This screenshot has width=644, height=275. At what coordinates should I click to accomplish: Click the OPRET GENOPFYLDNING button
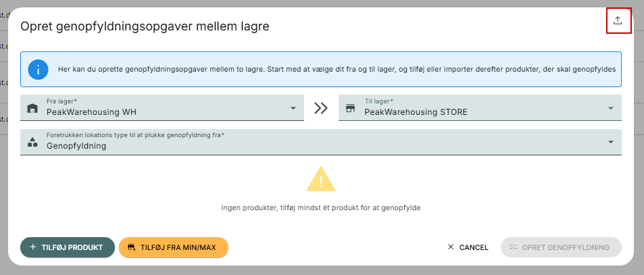(x=561, y=247)
